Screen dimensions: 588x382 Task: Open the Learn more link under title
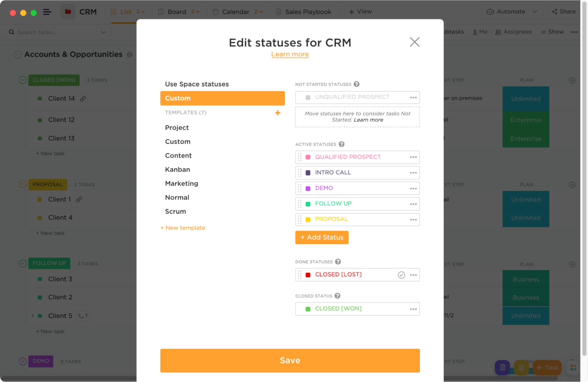pos(290,54)
